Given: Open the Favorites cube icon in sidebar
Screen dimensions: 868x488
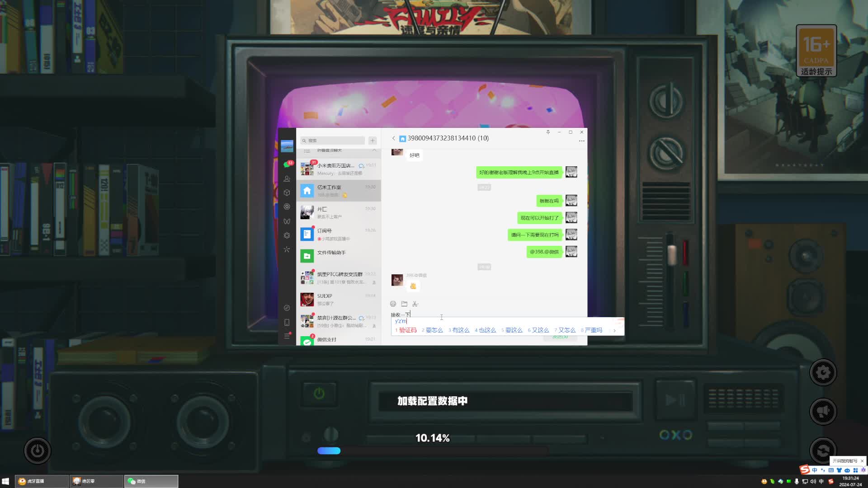Looking at the screenshot, I should [287, 193].
